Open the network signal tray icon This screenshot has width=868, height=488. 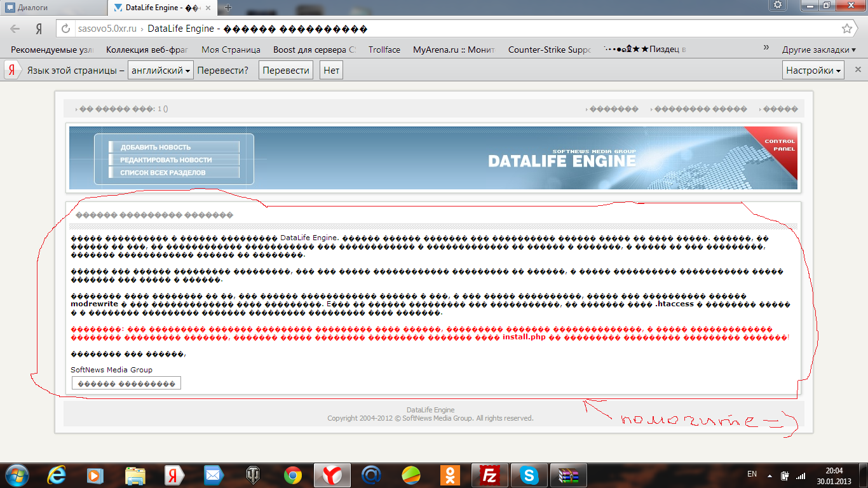(801, 475)
